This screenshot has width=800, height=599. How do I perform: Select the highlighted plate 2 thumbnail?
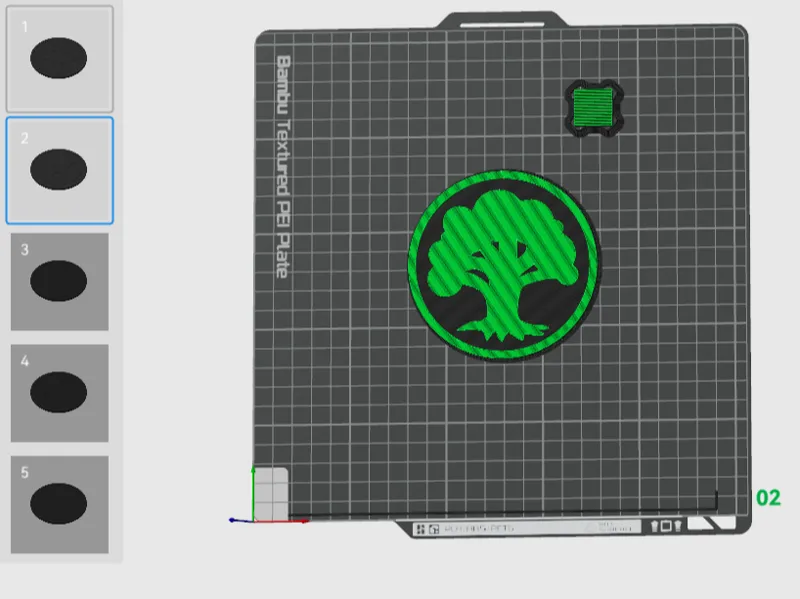(x=59, y=170)
